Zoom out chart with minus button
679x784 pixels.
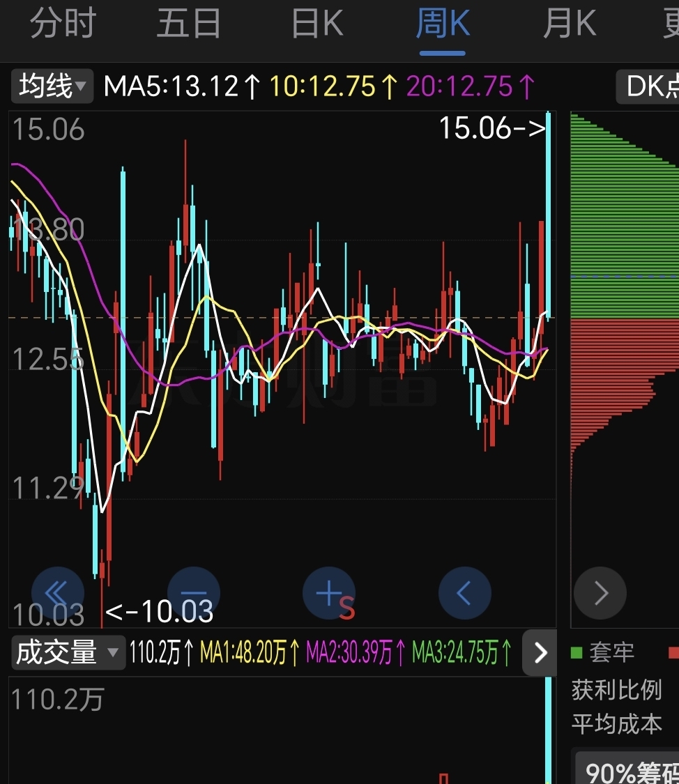point(194,593)
